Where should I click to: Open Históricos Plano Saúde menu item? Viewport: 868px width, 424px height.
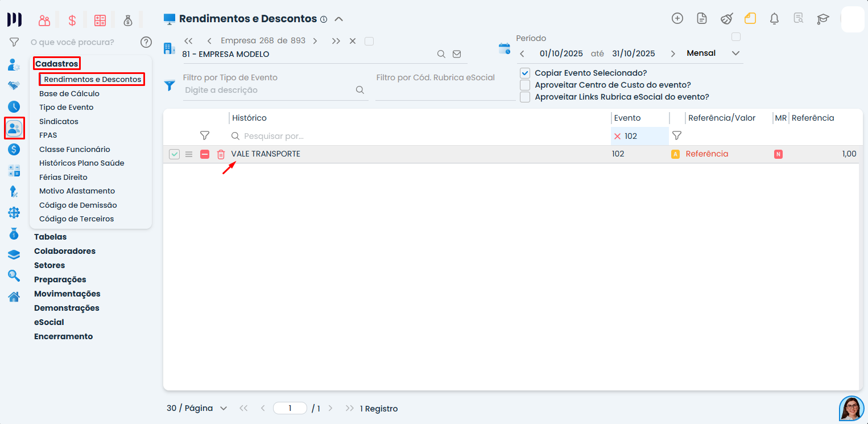pos(82,163)
